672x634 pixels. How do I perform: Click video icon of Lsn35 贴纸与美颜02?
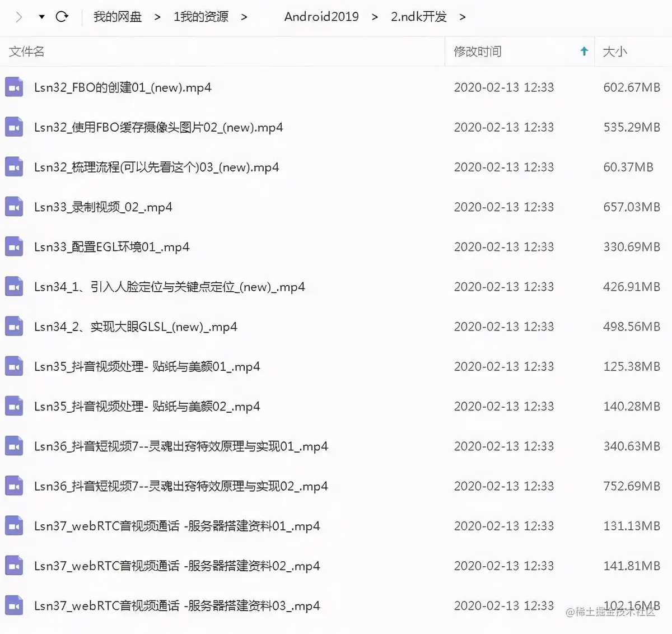click(14, 406)
